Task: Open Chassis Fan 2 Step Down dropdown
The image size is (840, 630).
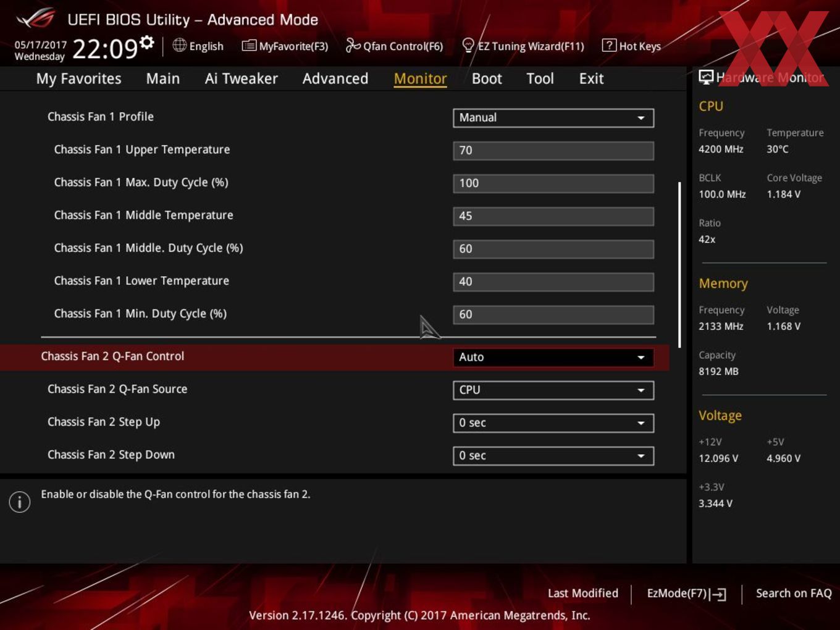Action: tap(553, 455)
